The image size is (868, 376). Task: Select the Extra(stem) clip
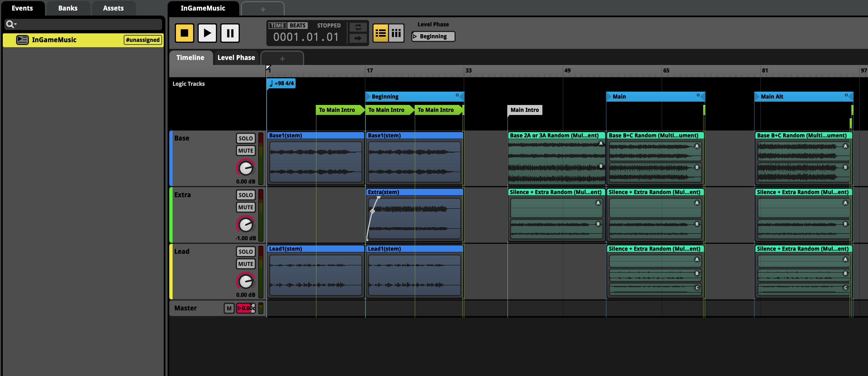415,215
